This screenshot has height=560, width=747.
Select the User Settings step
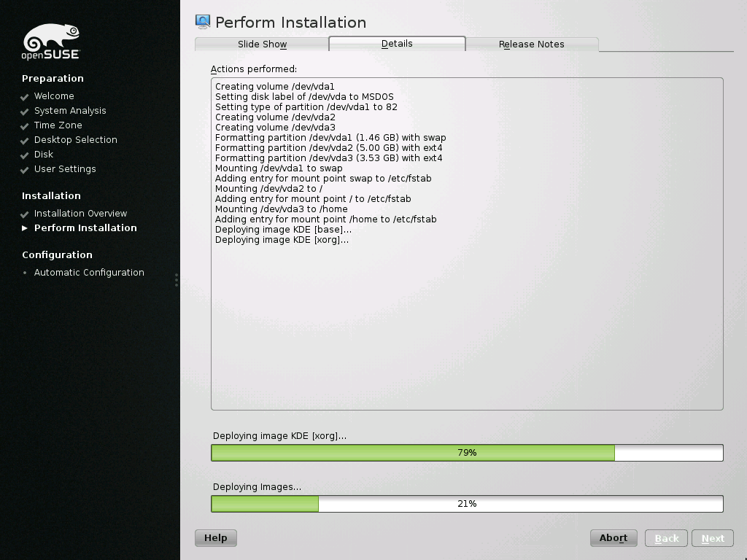tap(65, 169)
